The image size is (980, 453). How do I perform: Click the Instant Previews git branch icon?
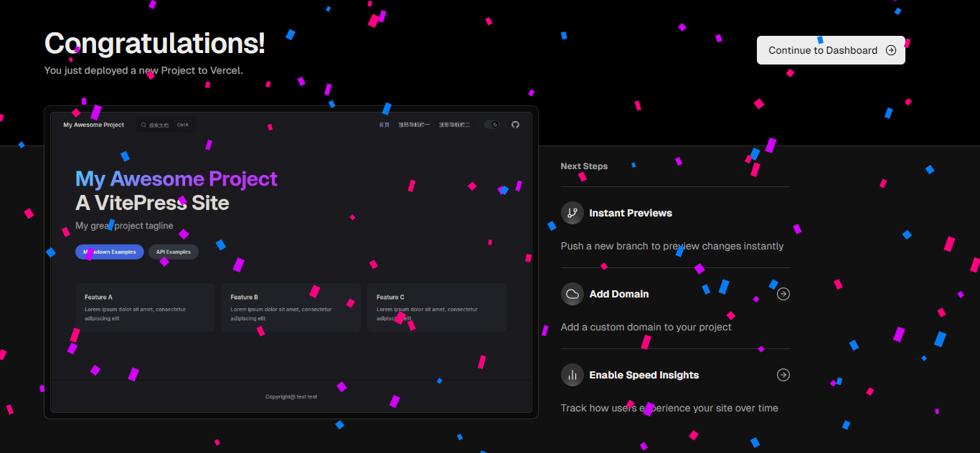click(x=573, y=213)
